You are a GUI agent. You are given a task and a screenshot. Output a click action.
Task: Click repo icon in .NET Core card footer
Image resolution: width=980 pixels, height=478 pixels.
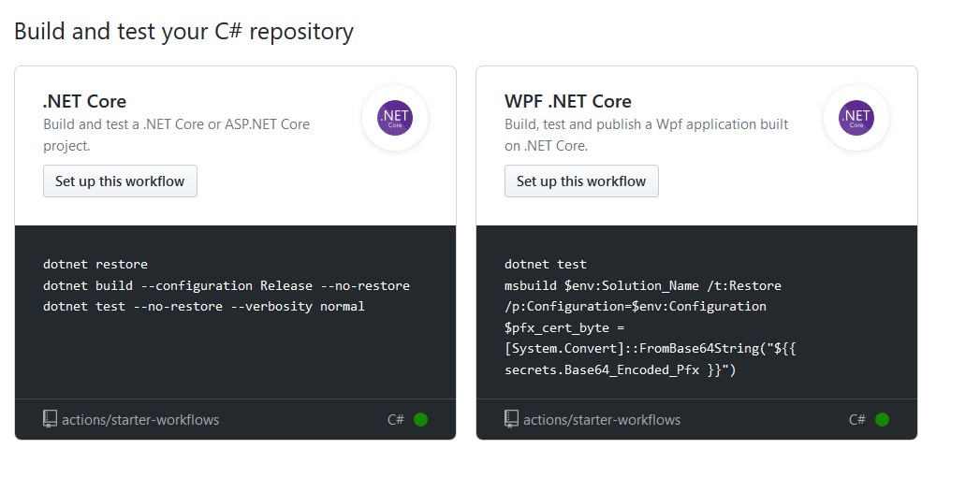coord(50,419)
